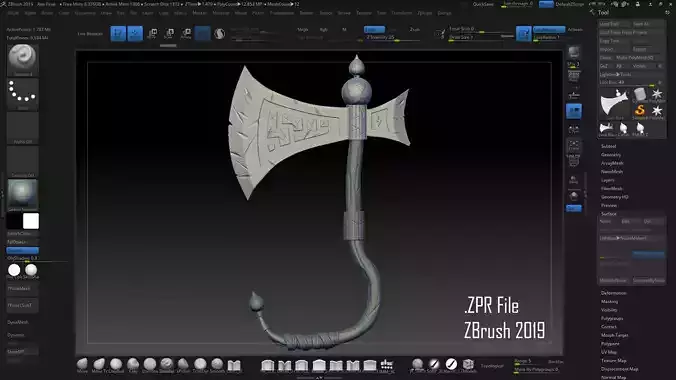Click the Local symmetry icon on right shelf
The width and height of the screenshot is (676, 380).
[574, 129]
